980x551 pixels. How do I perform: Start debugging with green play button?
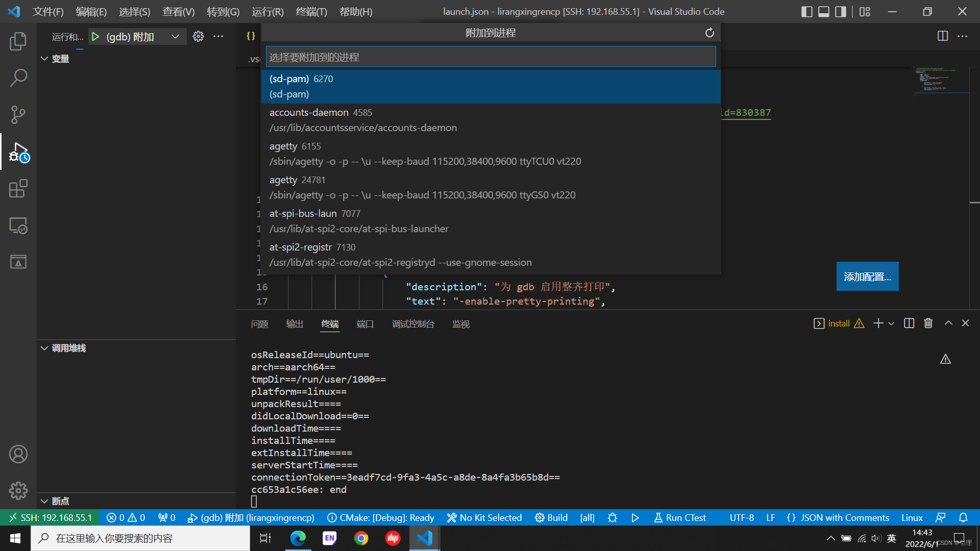coord(95,37)
